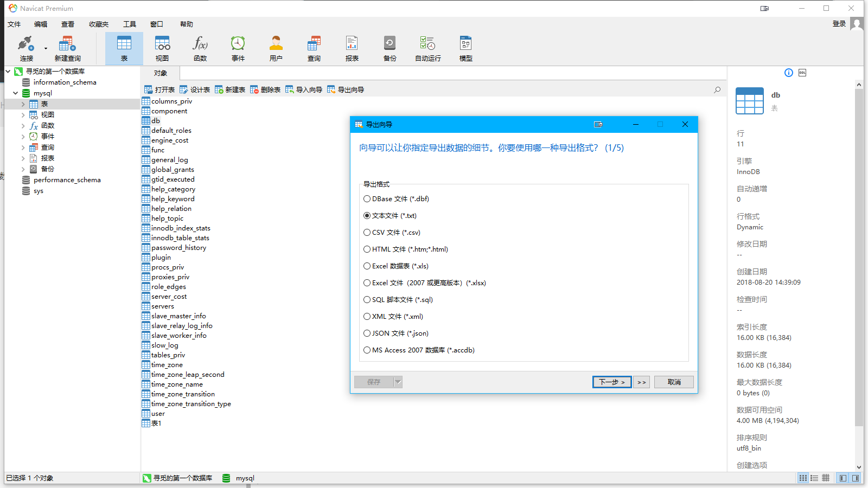Image resolution: width=868 pixels, height=488 pixels.
Task: Show the information panel icon
Action: pyautogui.click(x=789, y=73)
